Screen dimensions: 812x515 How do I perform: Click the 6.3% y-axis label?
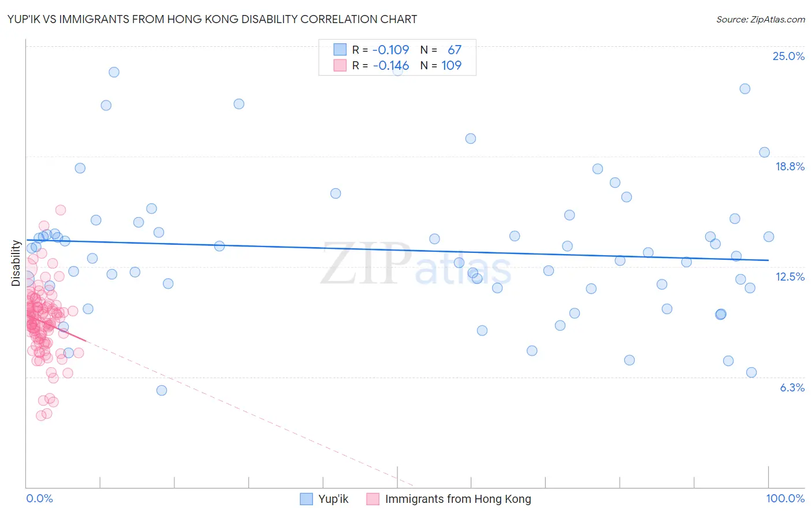click(x=792, y=387)
